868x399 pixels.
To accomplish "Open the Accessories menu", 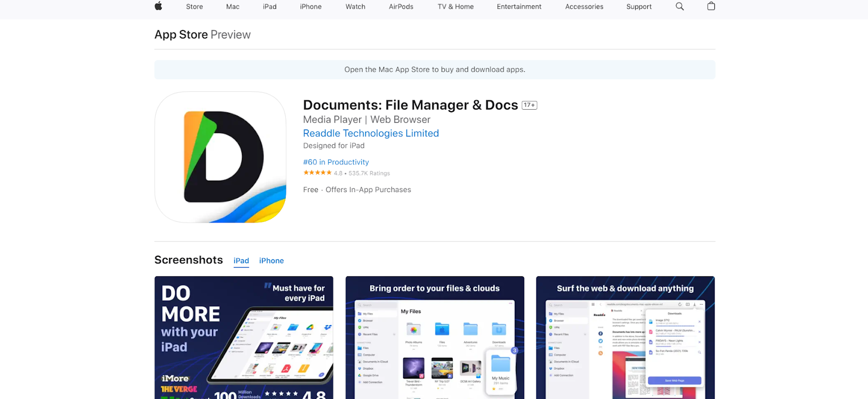I will (584, 7).
